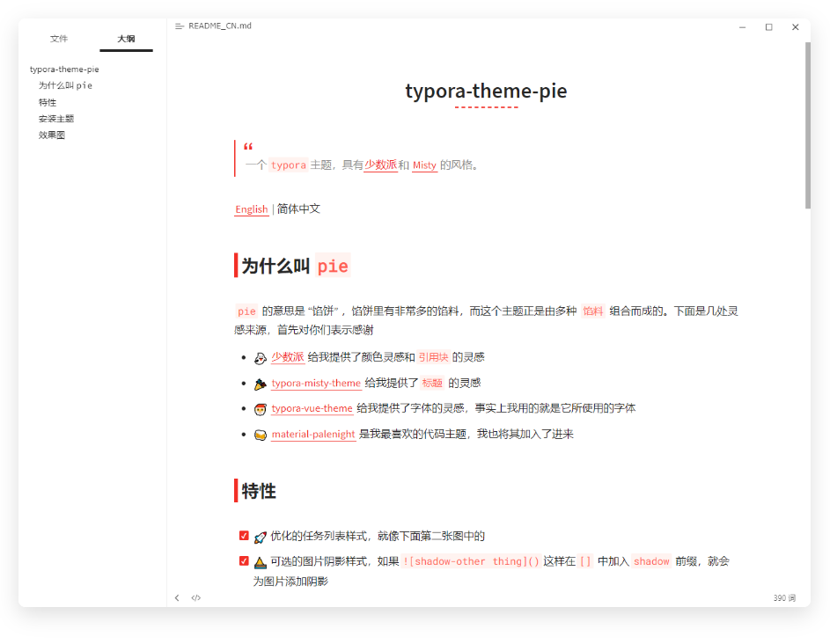The height and width of the screenshot is (644, 830).
Task: Jump to 安装主题 outline entry
Action: click(56, 119)
